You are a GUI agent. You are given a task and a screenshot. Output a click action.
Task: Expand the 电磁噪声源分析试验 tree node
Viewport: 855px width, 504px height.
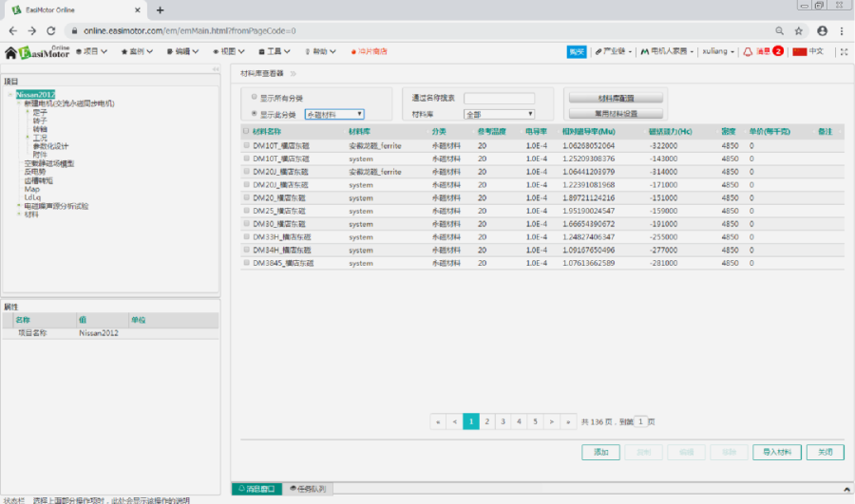(x=19, y=206)
